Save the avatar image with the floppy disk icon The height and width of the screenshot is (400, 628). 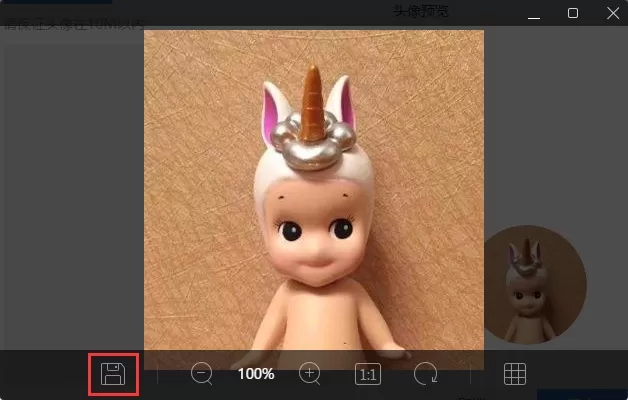click(113, 374)
